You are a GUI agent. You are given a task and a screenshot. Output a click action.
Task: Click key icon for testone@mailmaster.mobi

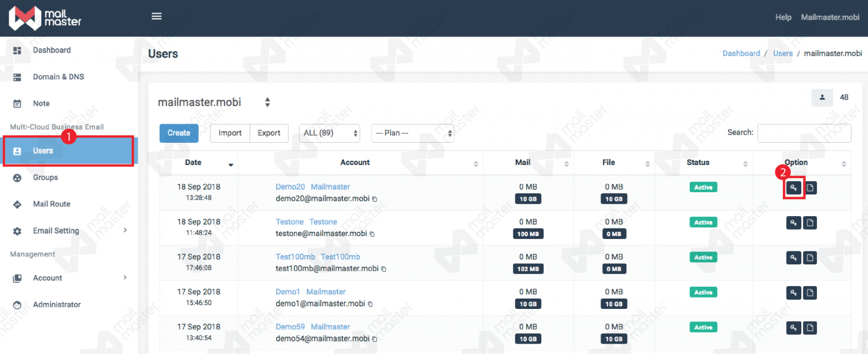[x=794, y=223]
